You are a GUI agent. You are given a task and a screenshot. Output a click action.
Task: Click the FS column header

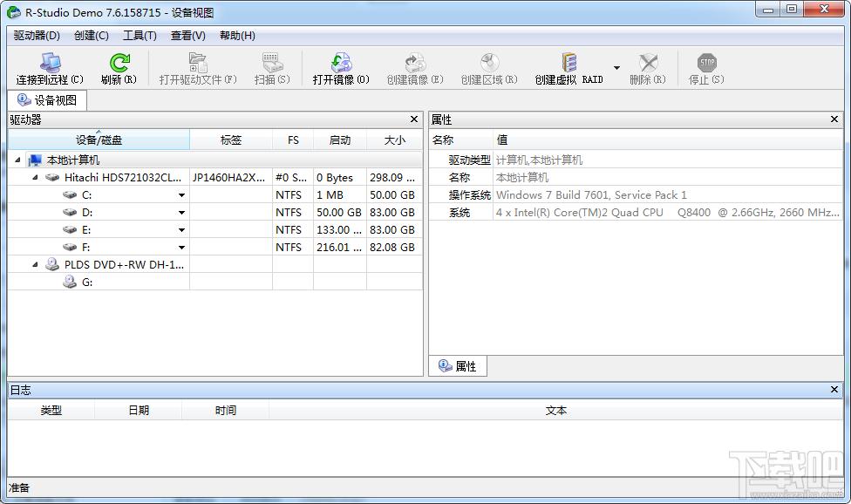coord(293,140)
